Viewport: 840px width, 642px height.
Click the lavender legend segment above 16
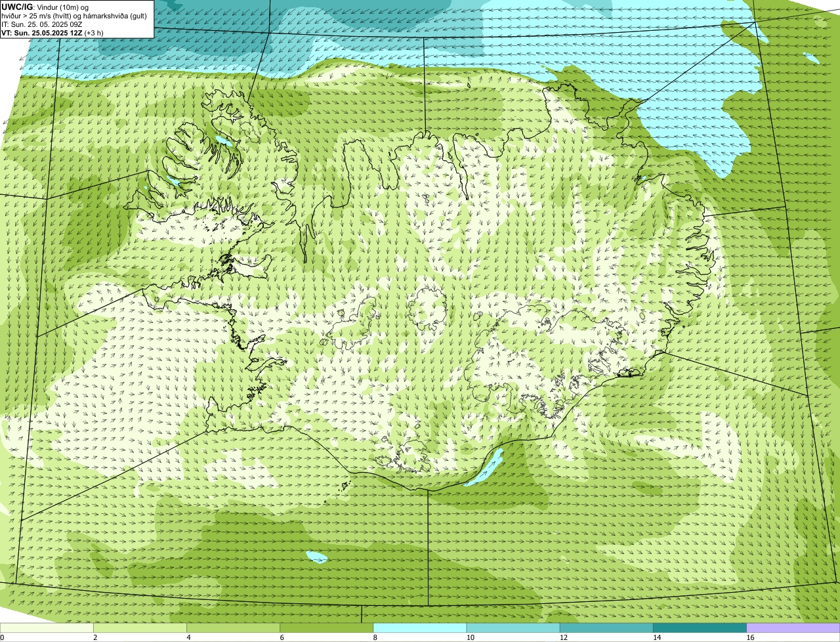793,628
